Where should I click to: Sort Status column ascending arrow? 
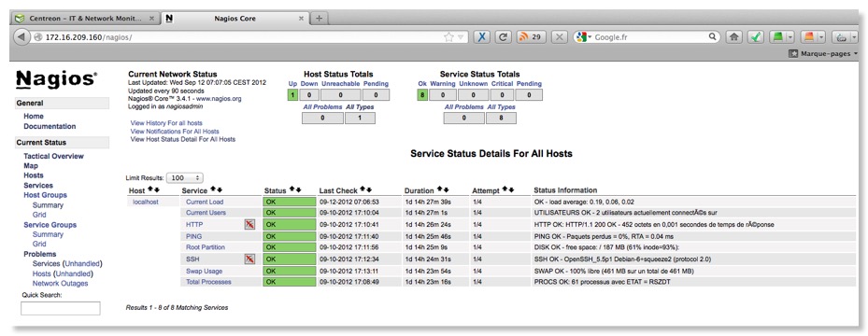point(292,189)
